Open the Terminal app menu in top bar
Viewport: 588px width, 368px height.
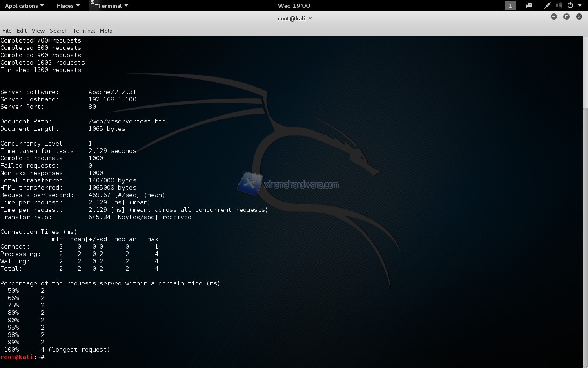(113, 6)
